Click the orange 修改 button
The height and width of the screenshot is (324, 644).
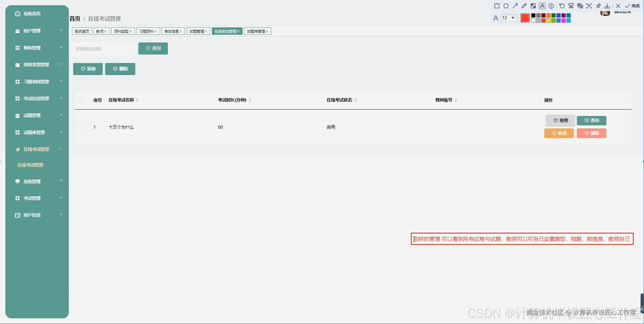tap(559, 133)
